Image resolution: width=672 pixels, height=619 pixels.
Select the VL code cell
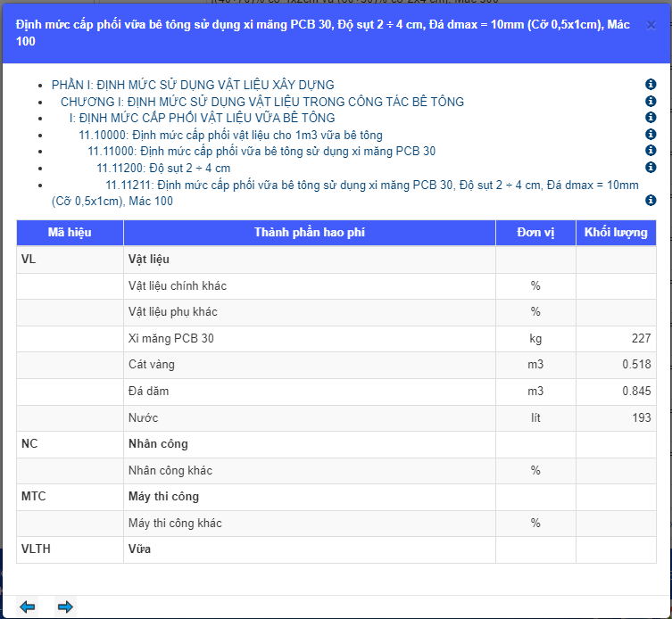(70, 260)
